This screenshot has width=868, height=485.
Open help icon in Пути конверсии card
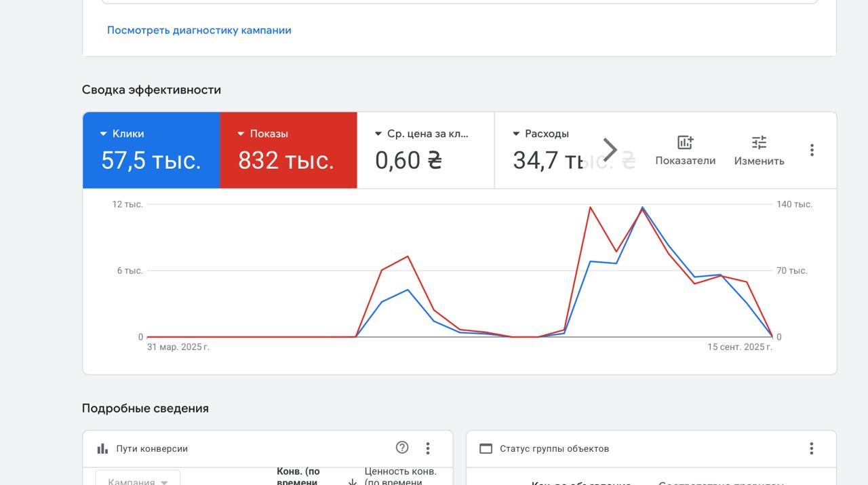coord(402,447)
